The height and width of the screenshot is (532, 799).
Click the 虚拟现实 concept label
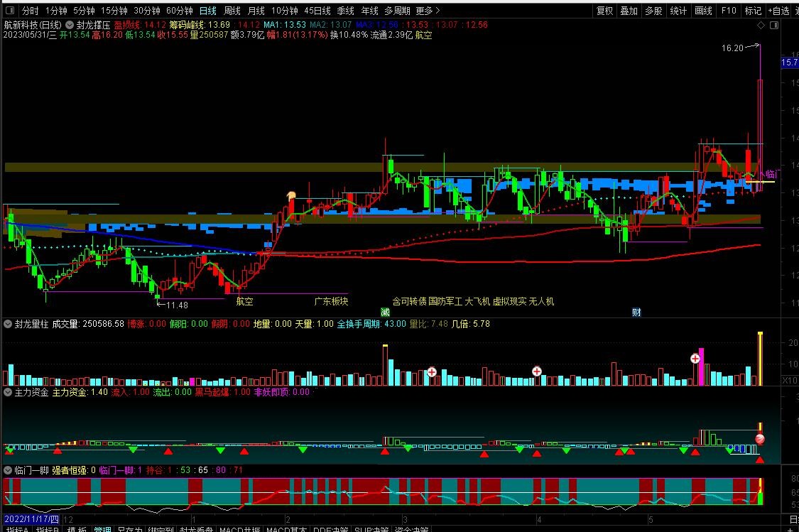509,301
